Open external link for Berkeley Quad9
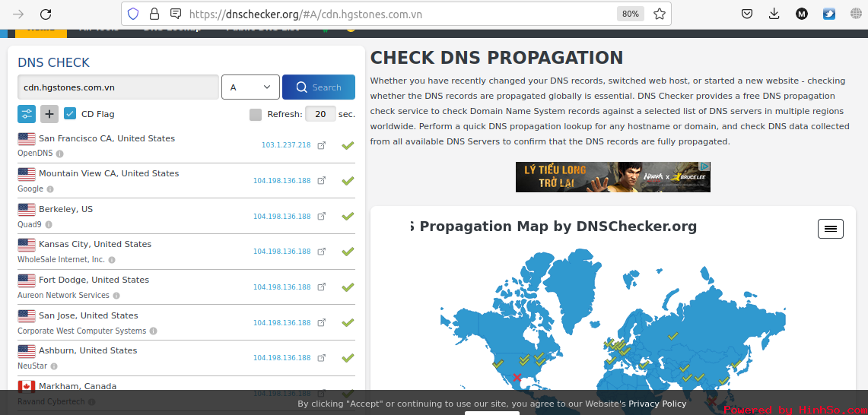Image resolution: width=868 pixels, height=415 pixels. click(x=321, y=217)
